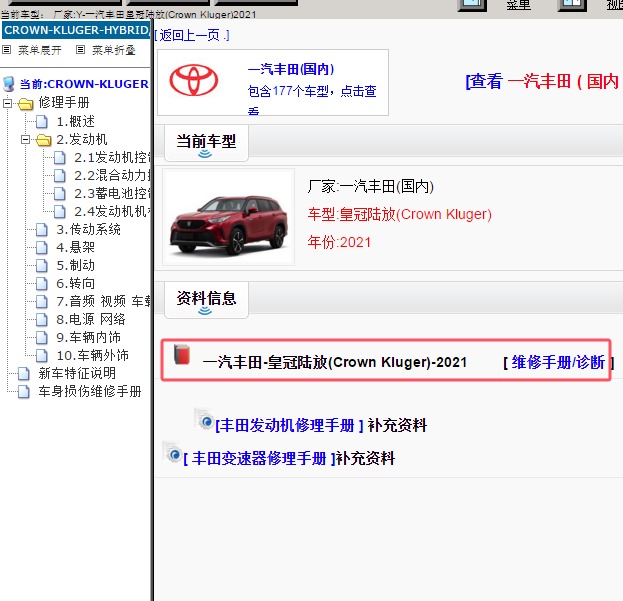The image size is (623, 601).
Task: Open the 1.概述 tree item
Action: click(75, 122)
